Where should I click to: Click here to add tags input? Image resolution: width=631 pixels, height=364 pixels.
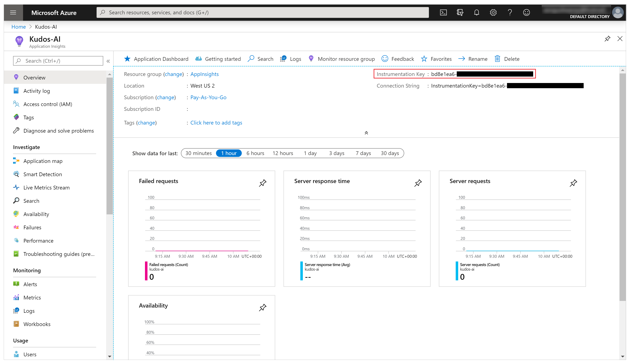pyautogui.click(x=216, y=122)
